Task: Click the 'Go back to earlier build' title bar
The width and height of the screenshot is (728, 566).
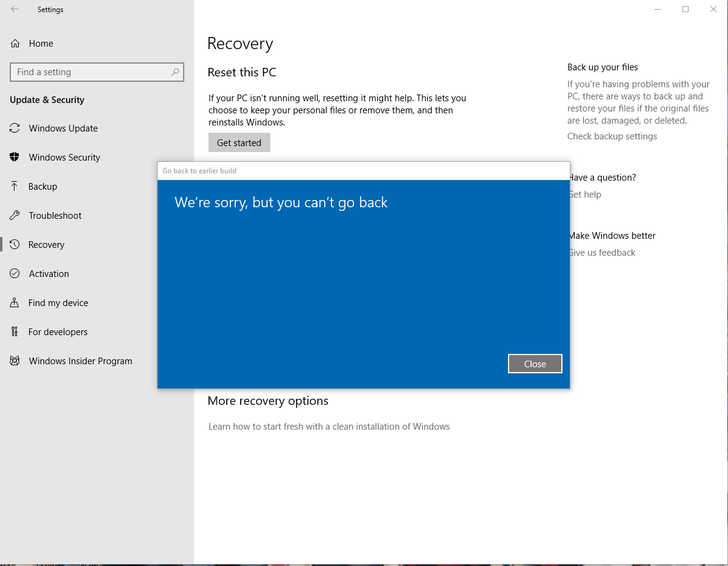Action: coord(364,171)
